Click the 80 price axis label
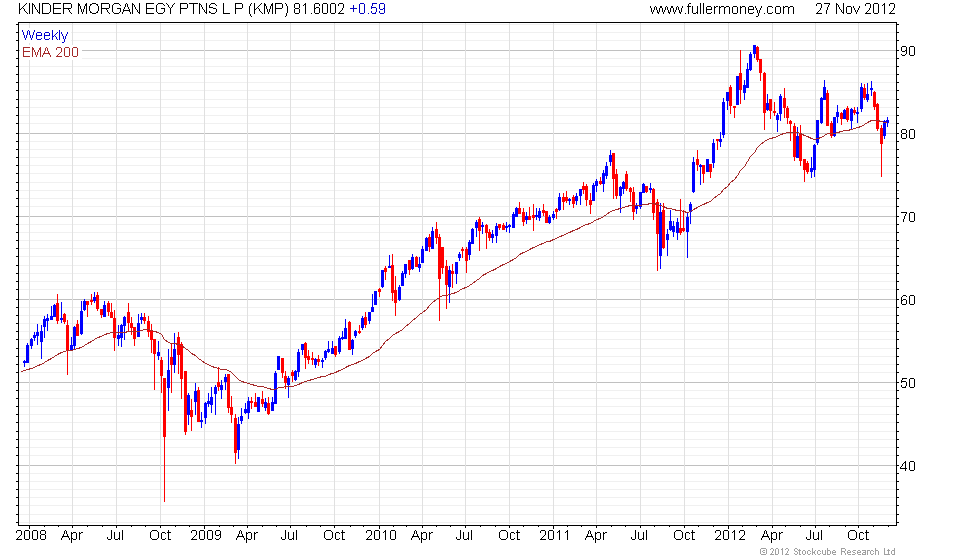980x560 pixels. [908, 134]
